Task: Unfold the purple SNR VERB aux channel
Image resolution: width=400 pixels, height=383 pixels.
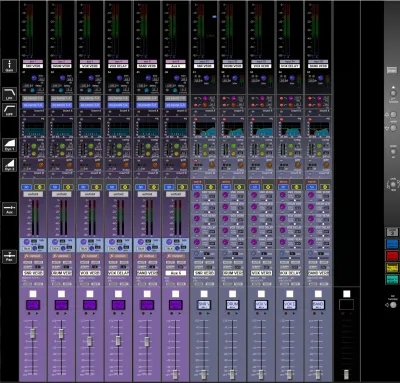Action: [x=33, y=194]
